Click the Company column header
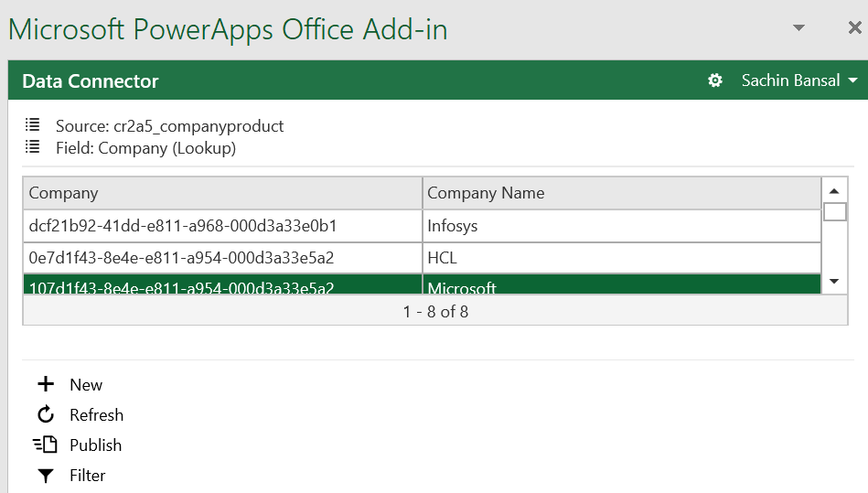The width and height of the screenshot is (868, 493). tap(222, 193)
